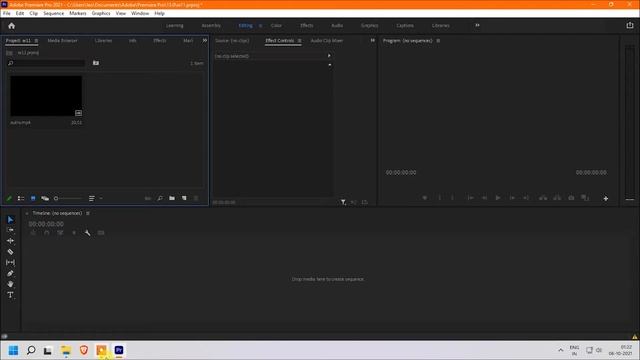Toggle Linked Selection in Timeline
This screenshot has width=640, height=360.
60,233
